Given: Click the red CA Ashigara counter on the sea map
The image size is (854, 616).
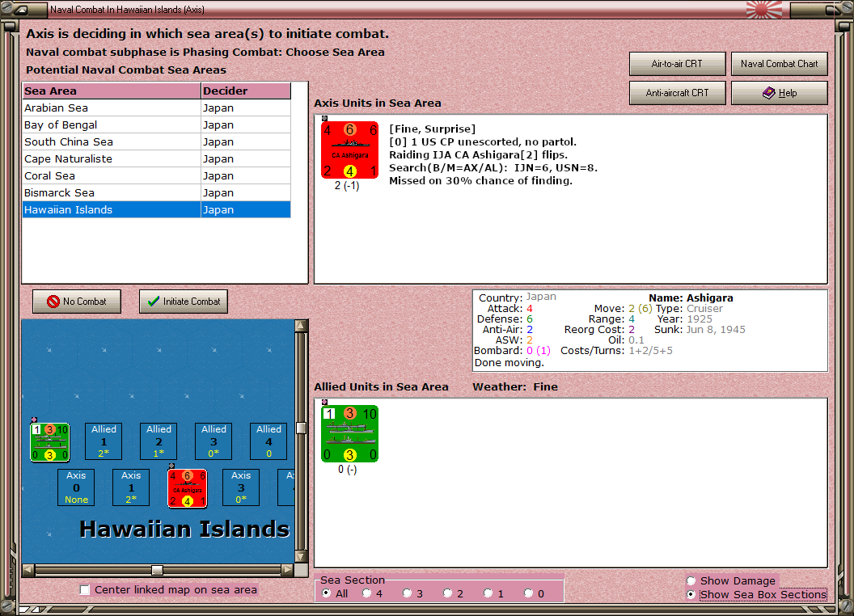Looking at the screenshot, I should click(x=188, y=488).
